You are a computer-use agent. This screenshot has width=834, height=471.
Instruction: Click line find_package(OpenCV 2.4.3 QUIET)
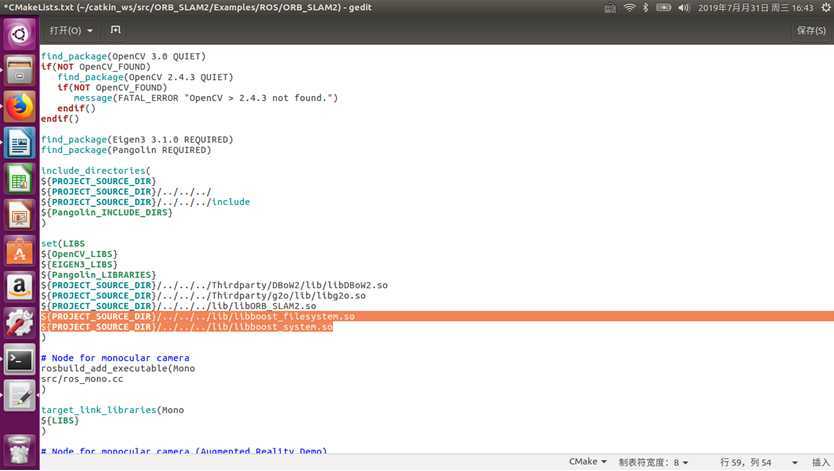[145, 77]
